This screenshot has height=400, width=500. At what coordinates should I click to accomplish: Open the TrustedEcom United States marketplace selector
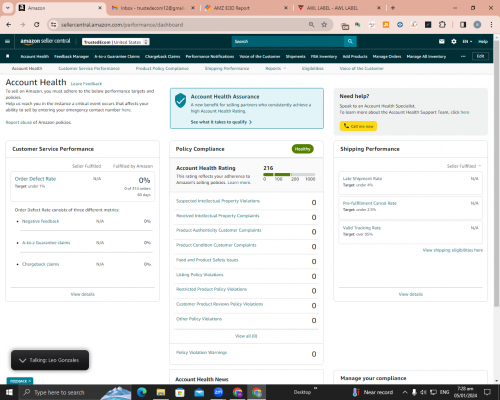click(116, 42)
